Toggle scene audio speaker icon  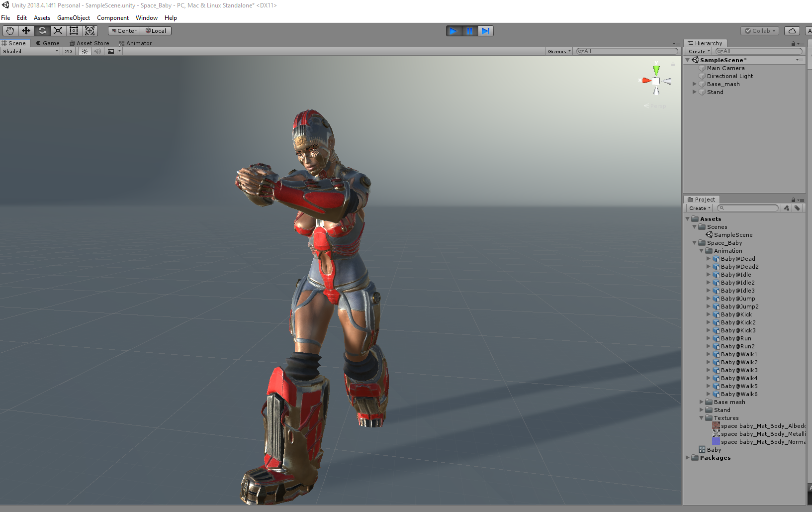pos(97,51)
